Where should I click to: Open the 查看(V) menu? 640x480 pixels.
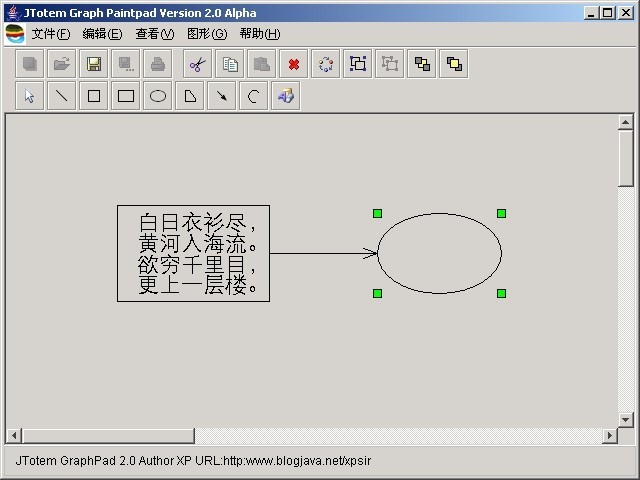coord(155,34)
